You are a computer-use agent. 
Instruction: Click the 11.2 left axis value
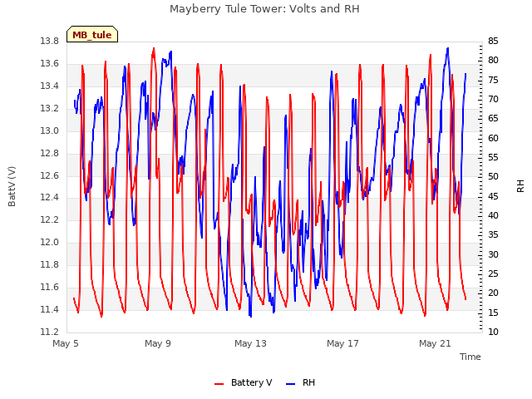(x=49, y=332)
